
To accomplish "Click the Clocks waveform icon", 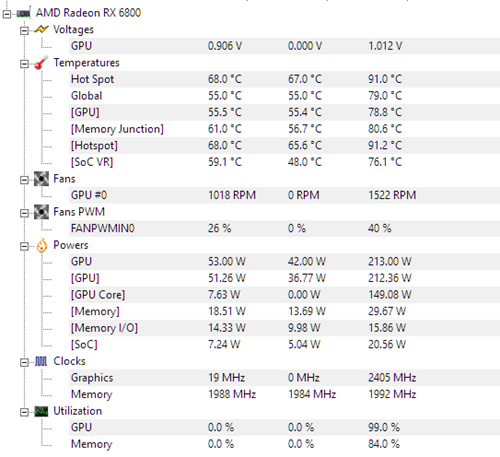I will pos(41,361).
